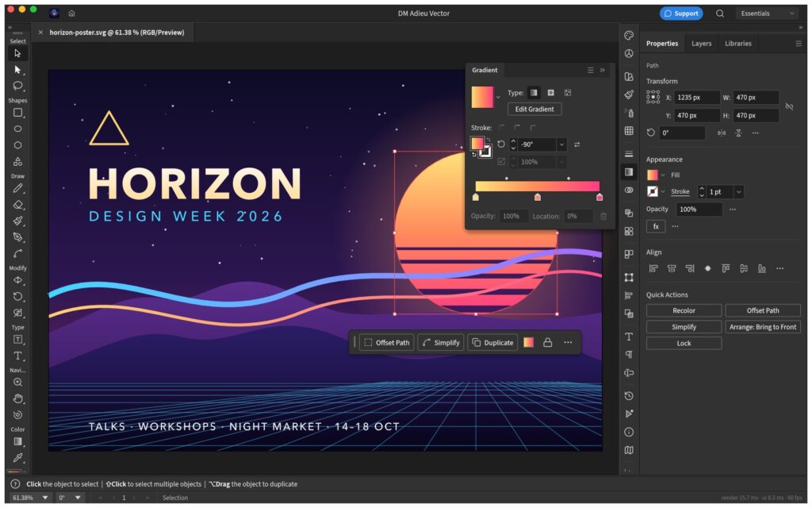Open the Essentials workspace dropdown
Image resolution: width=812 pixels, height=508 pixels.
point(767,13)
